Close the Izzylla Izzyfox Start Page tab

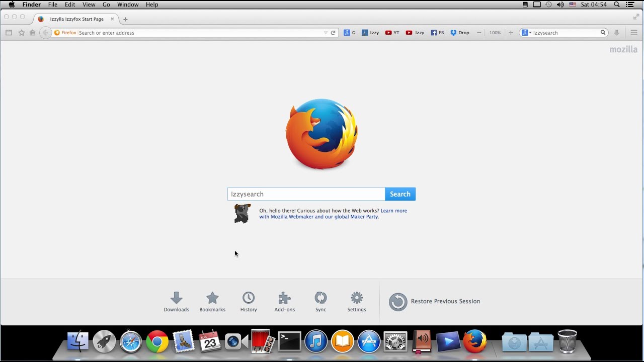(x=112, y=19)
